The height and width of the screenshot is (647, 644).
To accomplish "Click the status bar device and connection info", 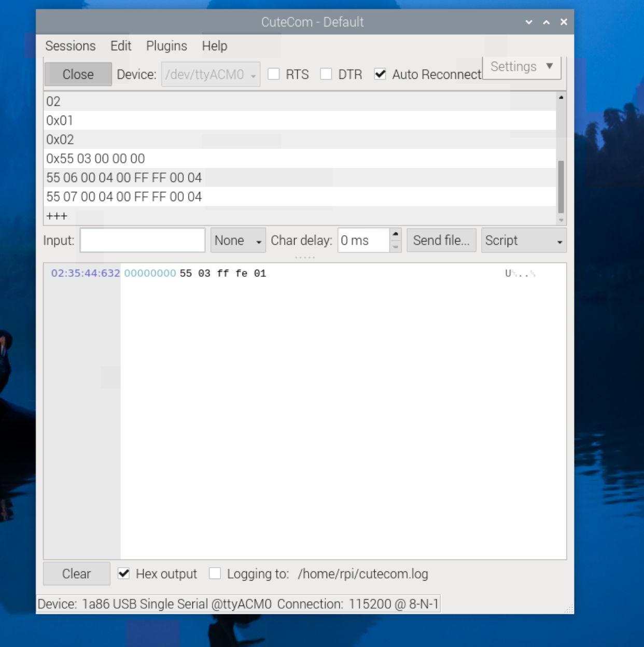I will pos(238,604).
